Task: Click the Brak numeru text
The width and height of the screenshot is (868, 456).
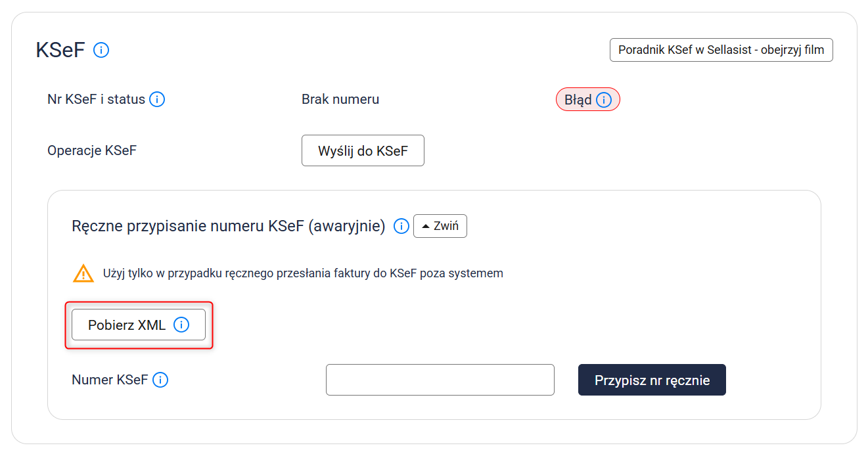Action: point(340,100)
